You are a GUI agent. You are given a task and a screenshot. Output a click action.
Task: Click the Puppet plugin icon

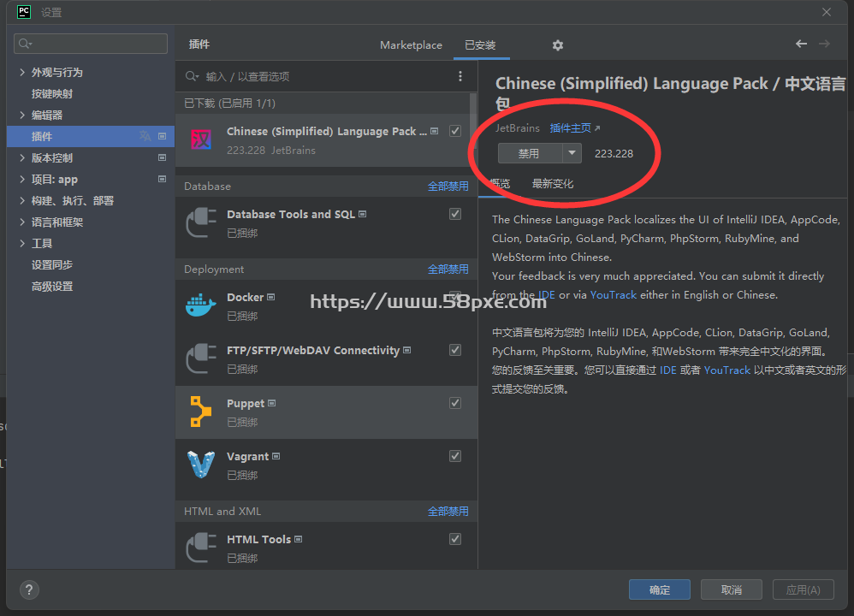point(201,412)
